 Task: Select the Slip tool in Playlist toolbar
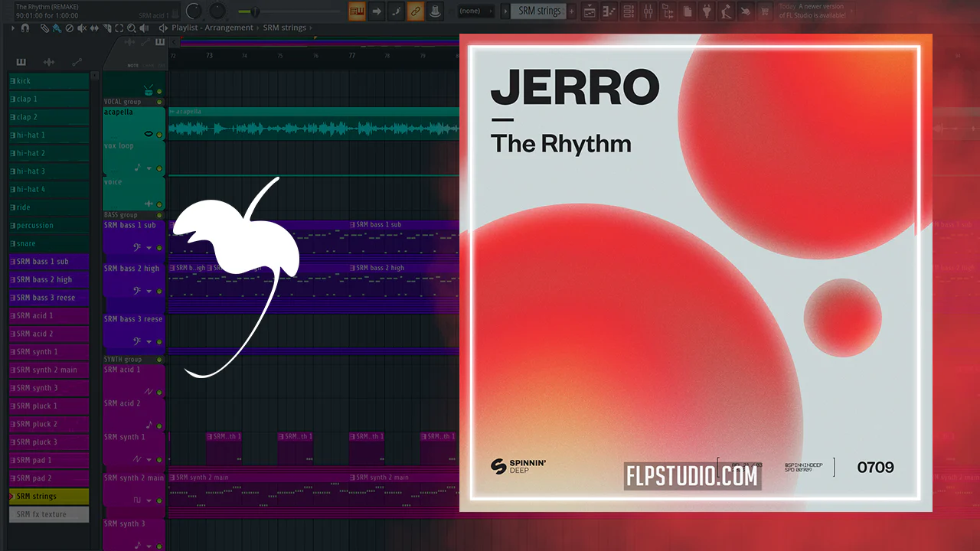94,28
